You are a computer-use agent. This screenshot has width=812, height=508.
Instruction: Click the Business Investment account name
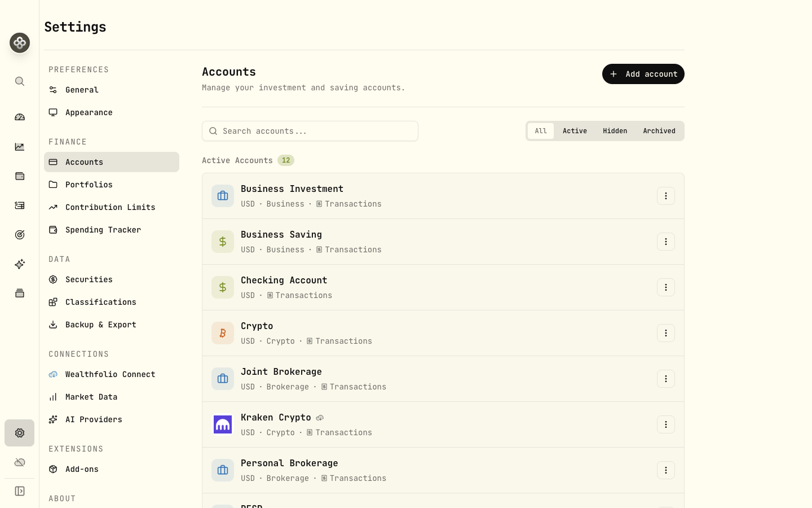coord(292,189)
